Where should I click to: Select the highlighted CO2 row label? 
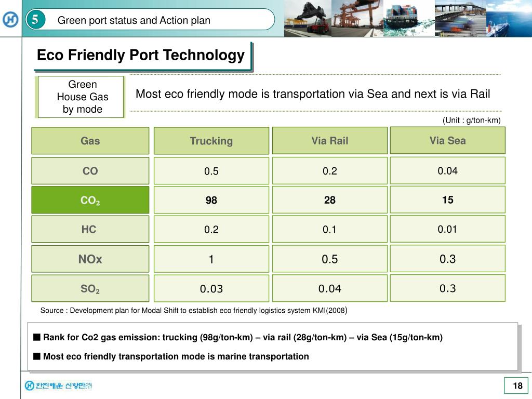click(90, 200)
